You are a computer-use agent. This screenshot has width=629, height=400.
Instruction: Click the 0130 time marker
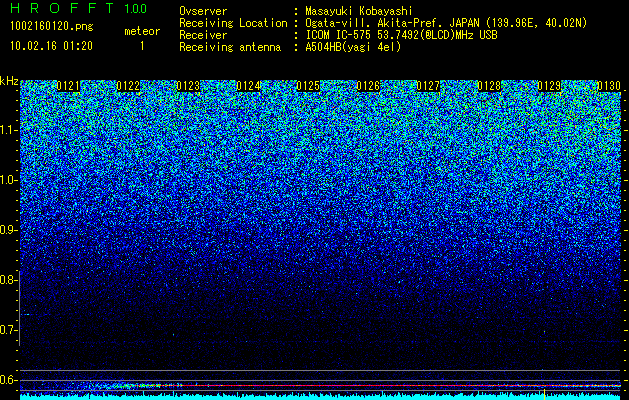pos(609,86)
